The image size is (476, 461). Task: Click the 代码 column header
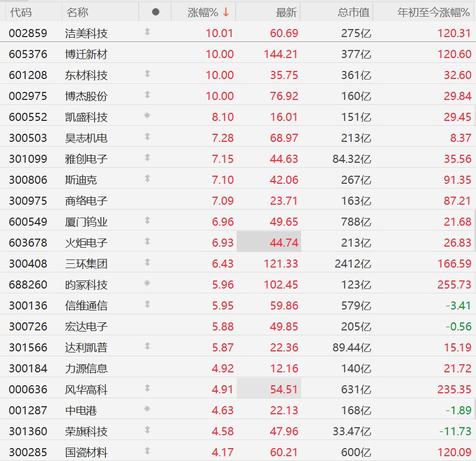(x=21, y=12)
